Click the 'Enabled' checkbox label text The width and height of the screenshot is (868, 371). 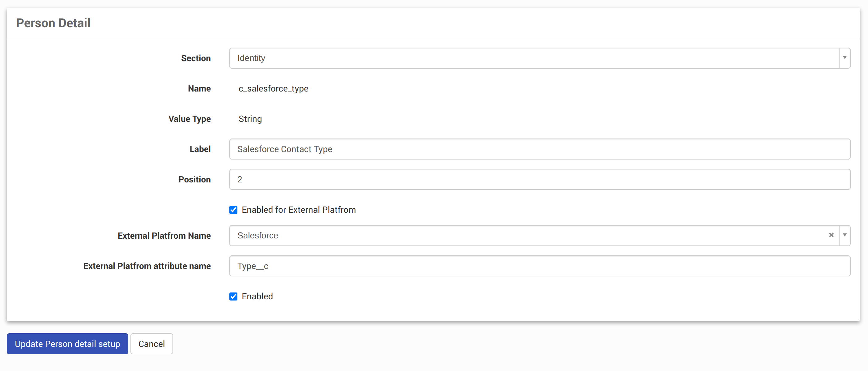tap(257, 296)
